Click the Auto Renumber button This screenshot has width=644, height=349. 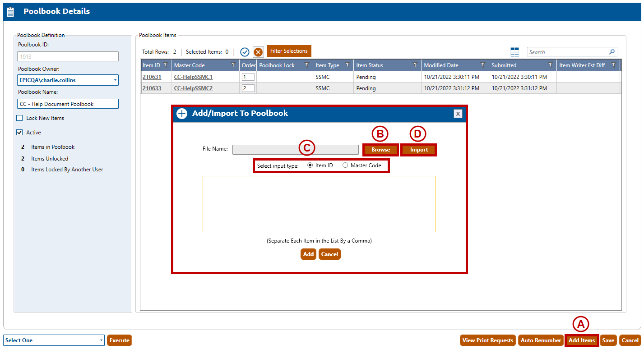(x=540, y=340)
